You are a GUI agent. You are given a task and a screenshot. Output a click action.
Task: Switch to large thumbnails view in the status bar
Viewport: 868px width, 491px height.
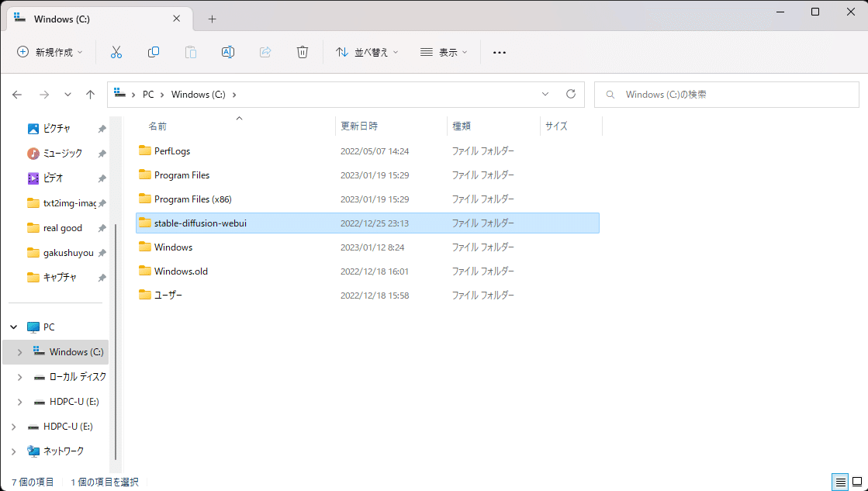tap(857, 482)
